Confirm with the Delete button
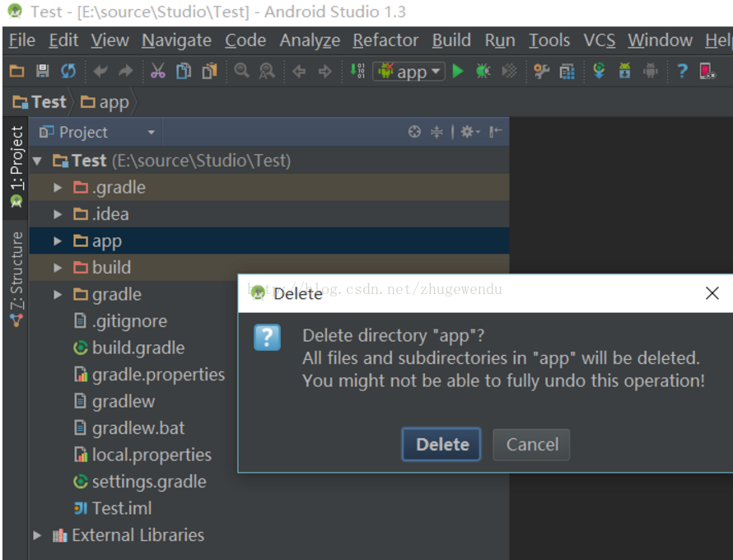This screenshot has width=733, height=560. (x=441, y=445)
